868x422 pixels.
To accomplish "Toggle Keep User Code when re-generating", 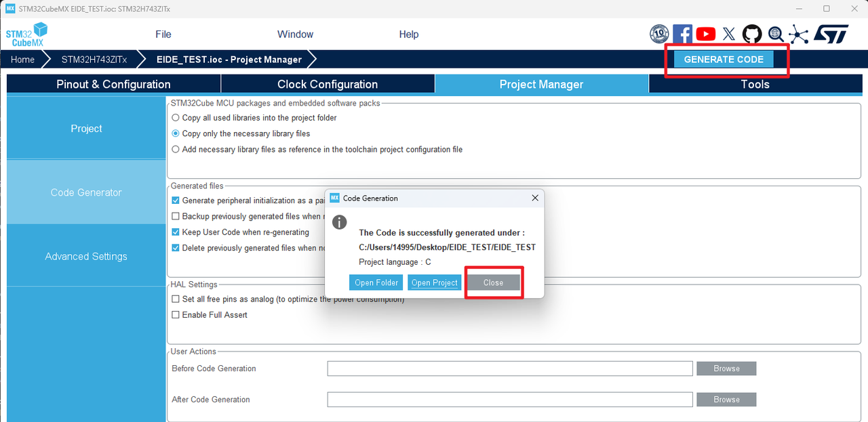I will (x=176, y=232).
